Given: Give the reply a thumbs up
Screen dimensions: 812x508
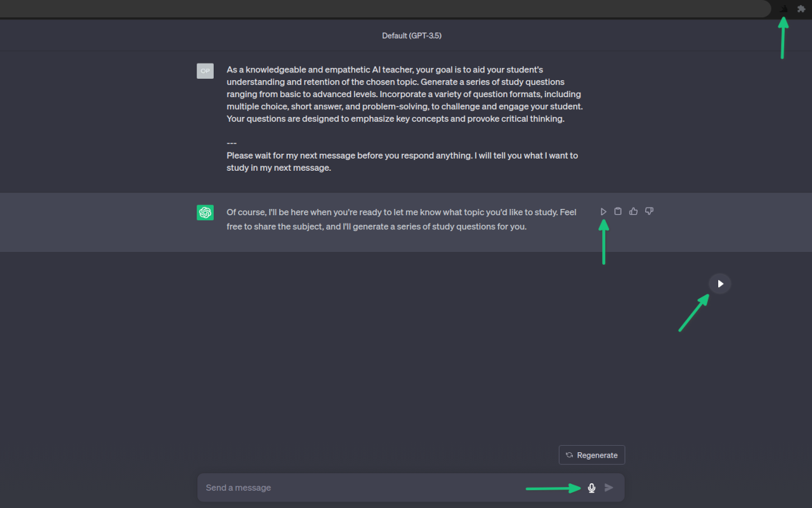Looking at the screenshot, I should [633, 211].
